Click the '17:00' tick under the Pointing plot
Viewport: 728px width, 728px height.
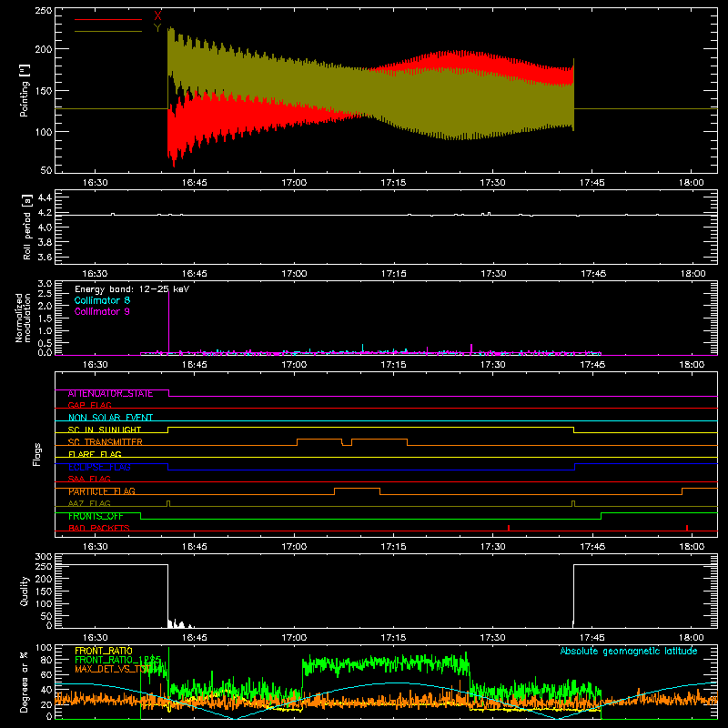294,183
